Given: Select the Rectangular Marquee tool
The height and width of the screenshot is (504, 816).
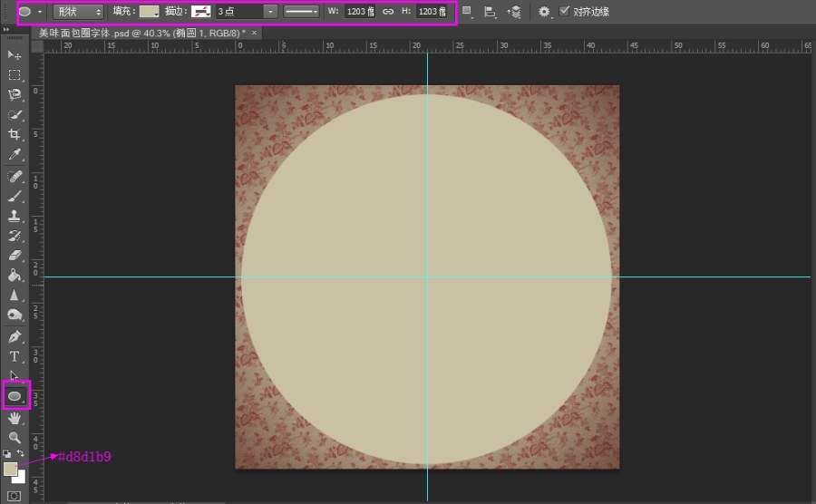Looking at the screenshot, I should (x=15, y=75).
